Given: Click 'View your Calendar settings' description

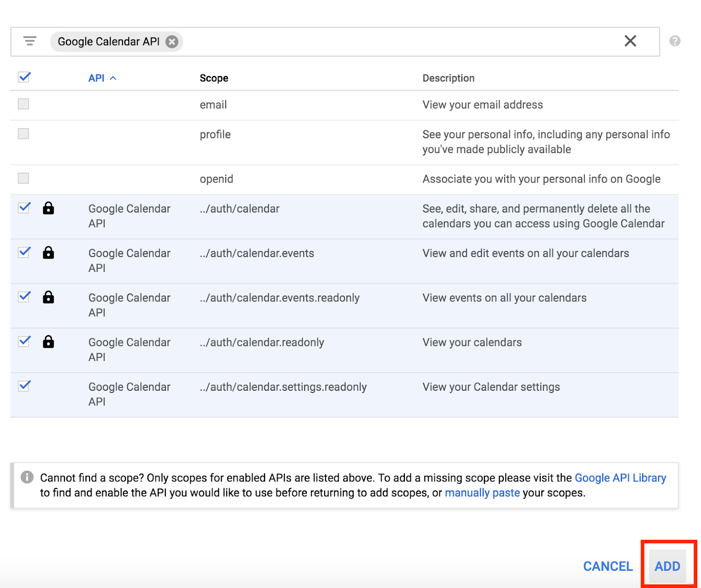Looking at the screenshot, I should (491, 387).
